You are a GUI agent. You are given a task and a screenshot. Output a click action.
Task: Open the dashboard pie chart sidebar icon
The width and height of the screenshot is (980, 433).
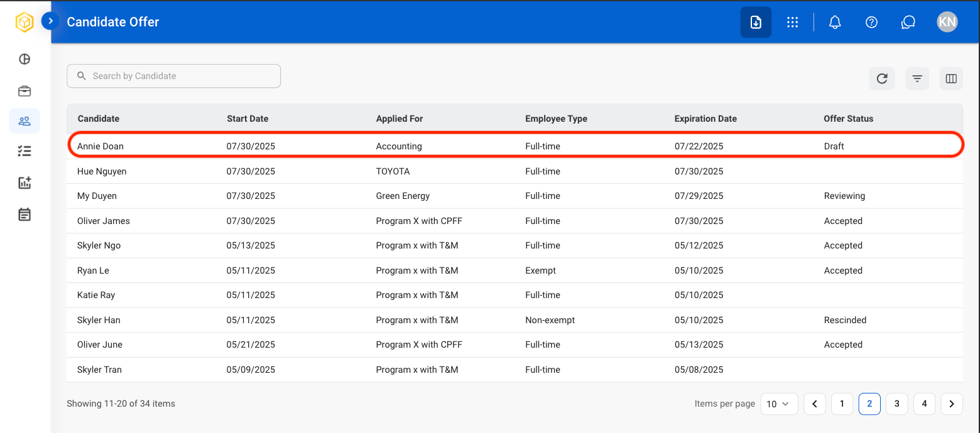[24, 59]
